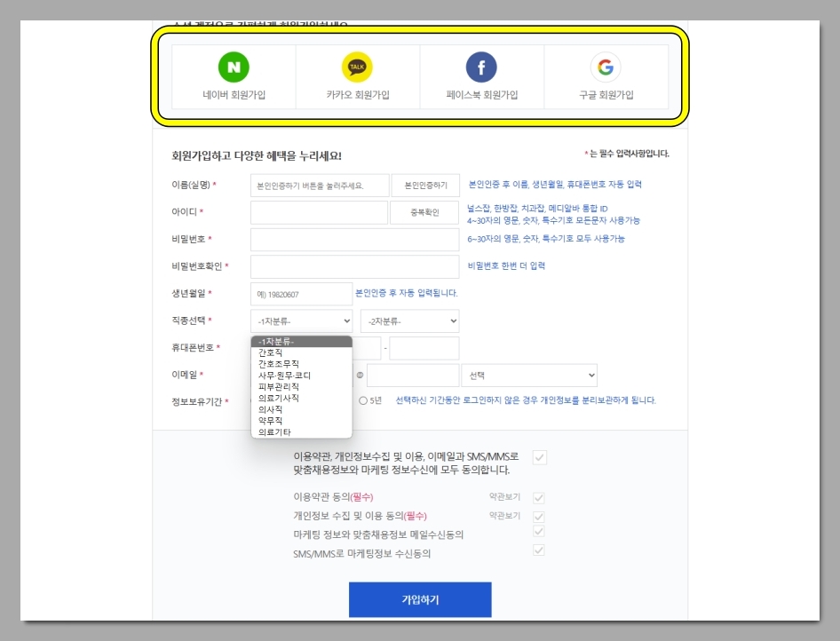Click the 본인인증하기 button

[425, 186]
